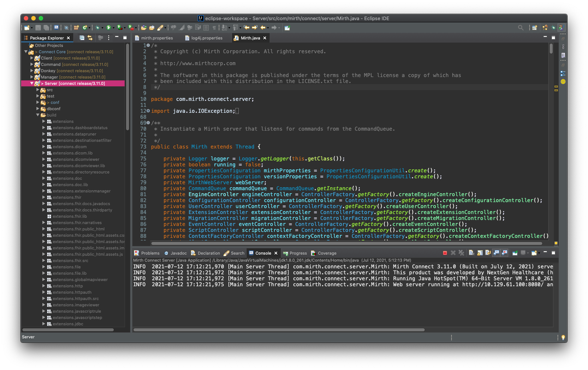Click the red Terminate console button
This screenshot has height=370, width=588.
pos(445,253)
